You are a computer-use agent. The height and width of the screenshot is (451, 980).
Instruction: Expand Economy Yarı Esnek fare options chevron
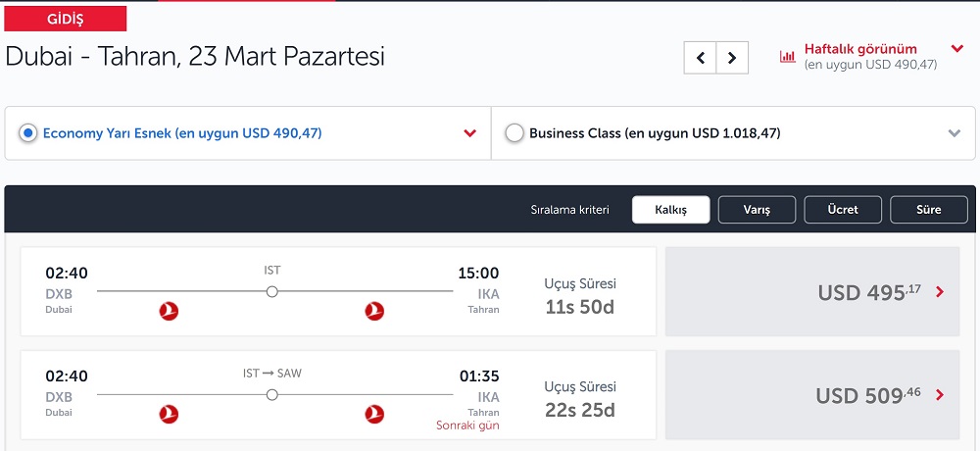point(470,133)
